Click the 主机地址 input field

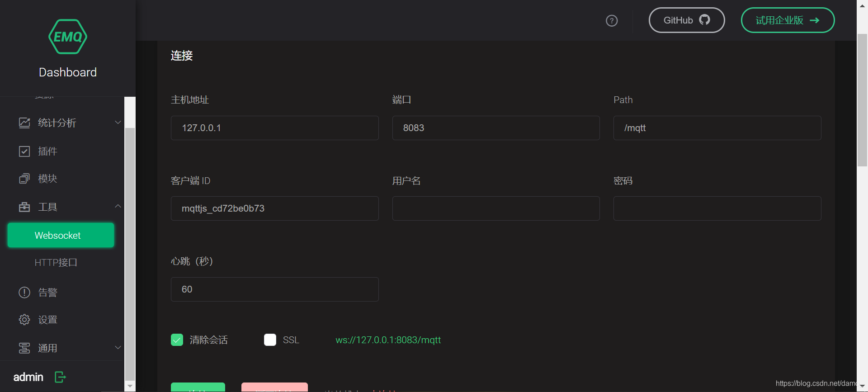click(275, 128)
